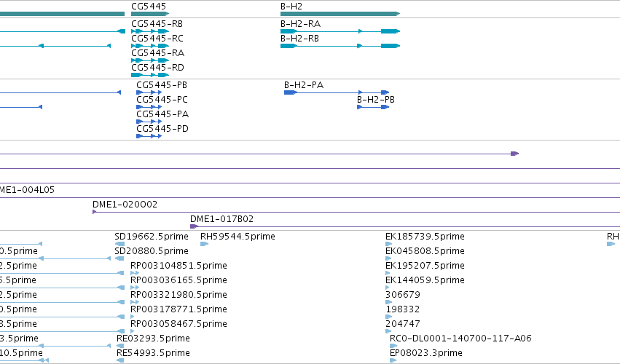Viewport: 620px width, 364px height.
Task: Click the B-H2-RA transcript label
Action: (300, 24)
